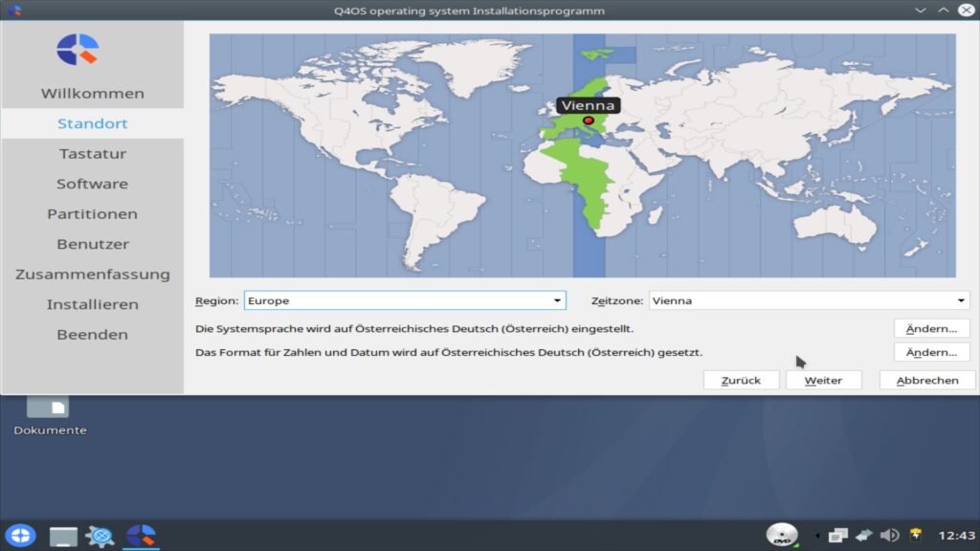Select the Beenden step in sidebar
This screenshot has width=980, height=551.
pyautogui.click(x=93, y=334)
